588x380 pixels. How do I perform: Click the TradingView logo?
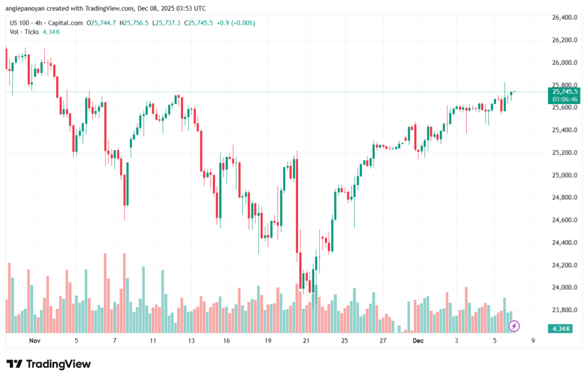click(48, 364)
